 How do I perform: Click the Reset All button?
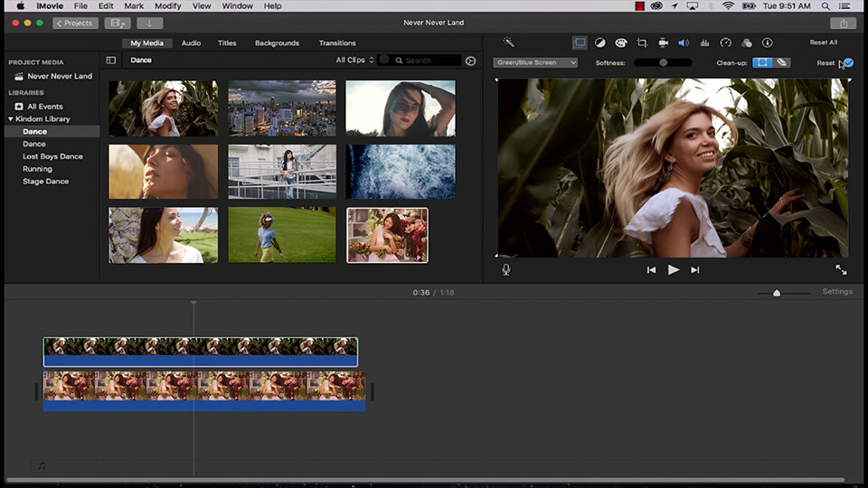pos(823,42)
